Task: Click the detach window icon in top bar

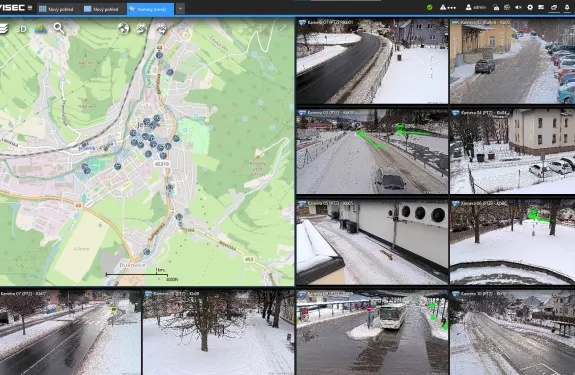Action: [x=554, y=7]
